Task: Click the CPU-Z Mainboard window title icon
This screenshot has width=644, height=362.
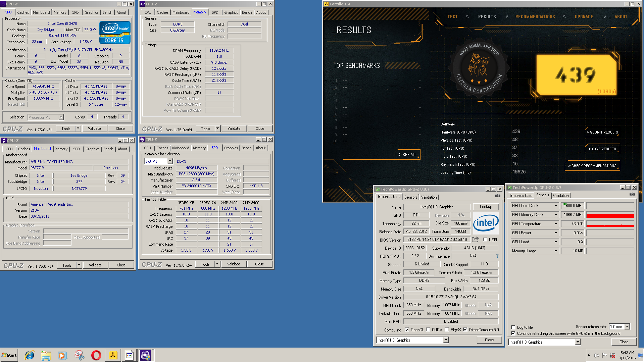Action: click(x=4, y=141)
